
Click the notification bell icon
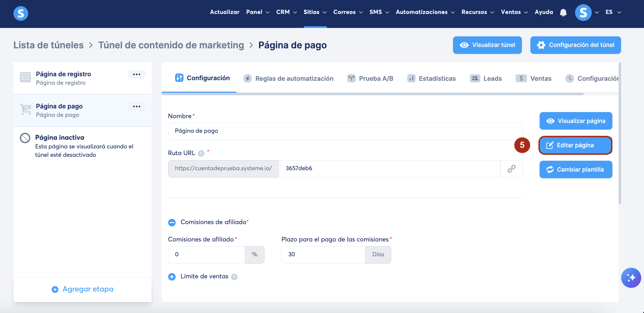click(563, 13)
